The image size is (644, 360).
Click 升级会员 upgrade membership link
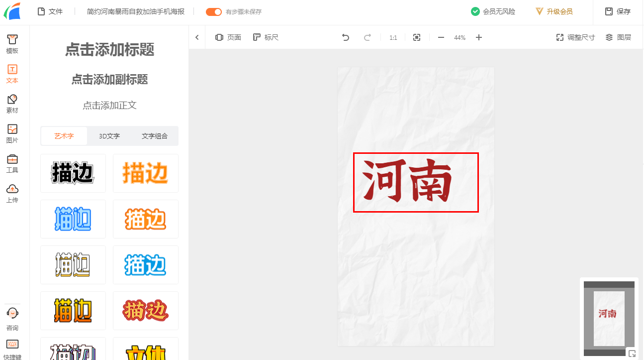(554, 11)
